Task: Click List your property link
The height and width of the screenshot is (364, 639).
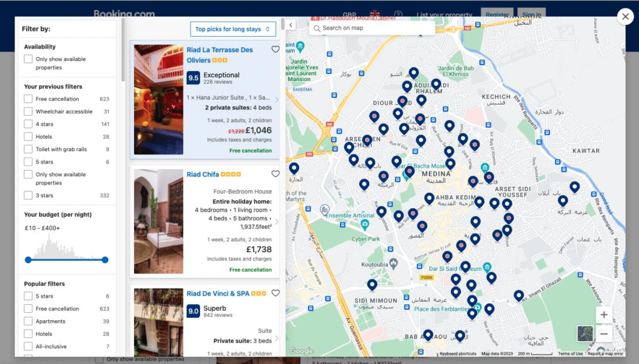Action: (x=444, y=14)
